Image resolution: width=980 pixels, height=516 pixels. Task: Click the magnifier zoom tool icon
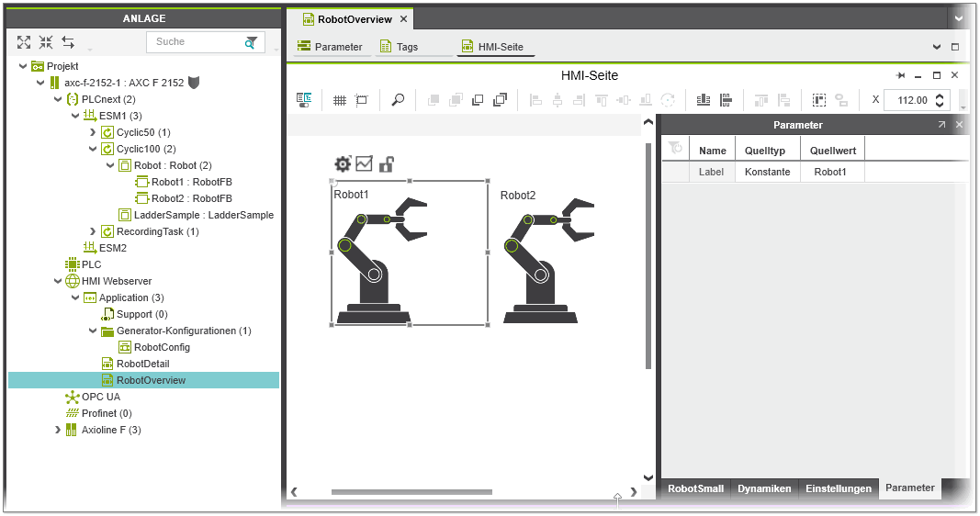pos(398,100)
